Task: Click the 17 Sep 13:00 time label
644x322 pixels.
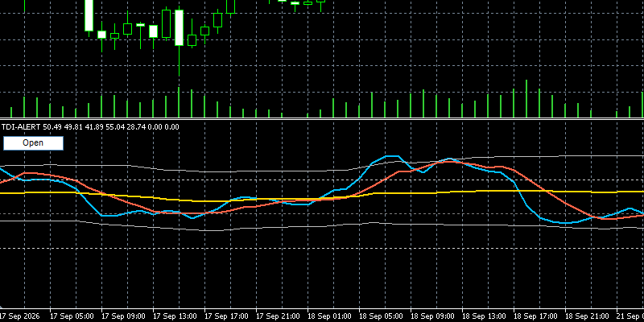Action: pyautogui.click(x=175, y=316)
